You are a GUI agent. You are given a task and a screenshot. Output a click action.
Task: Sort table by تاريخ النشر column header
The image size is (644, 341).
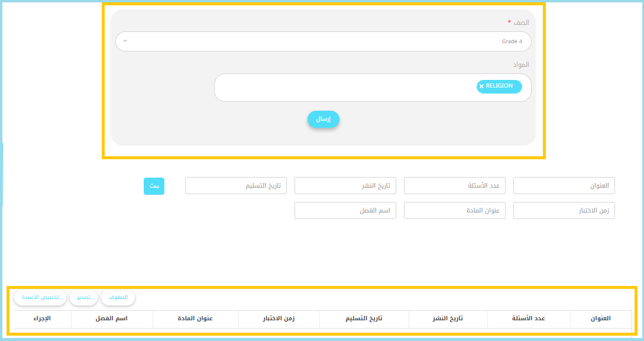448,319
